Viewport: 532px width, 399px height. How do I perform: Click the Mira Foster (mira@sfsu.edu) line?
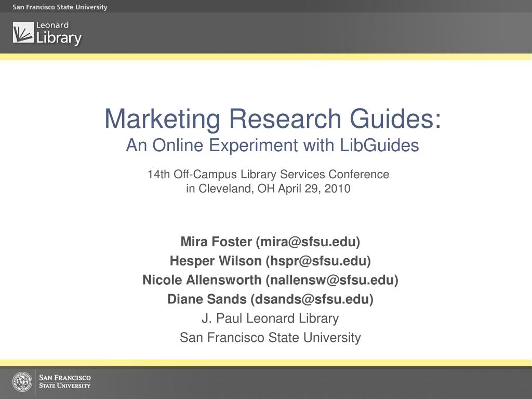[x=270, y=242]
